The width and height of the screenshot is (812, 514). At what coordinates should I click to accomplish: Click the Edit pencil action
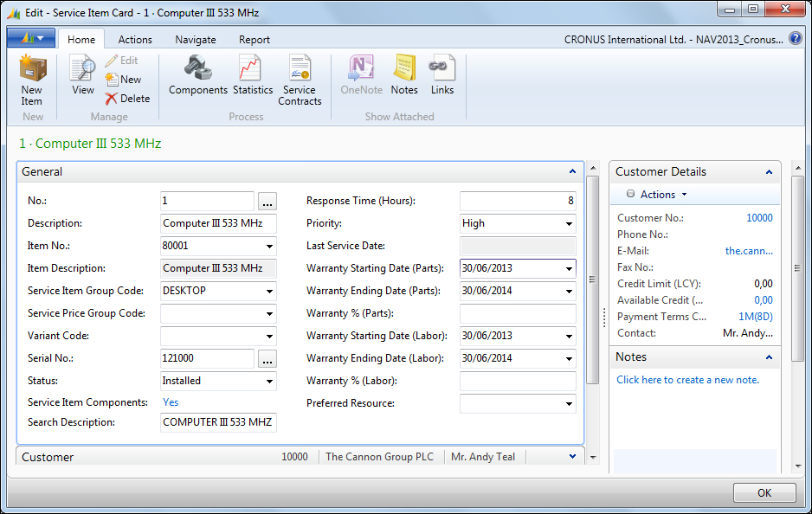pos(122,61)
